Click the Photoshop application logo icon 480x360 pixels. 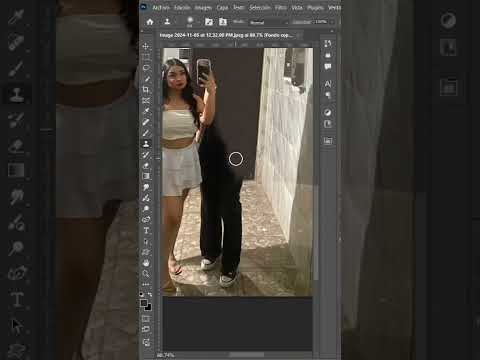(x=144, y=7)
